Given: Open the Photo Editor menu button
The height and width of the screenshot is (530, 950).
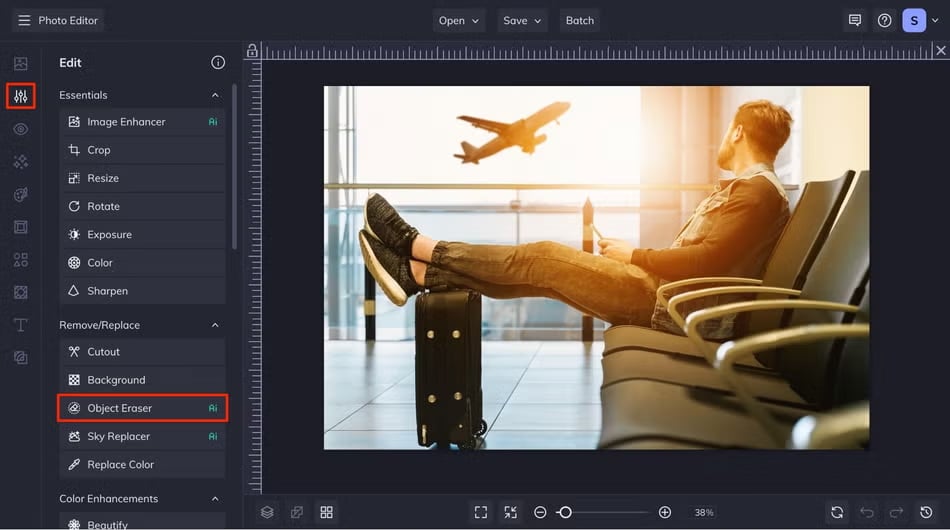Looking at the screenshot, I should tap(58, 20).
